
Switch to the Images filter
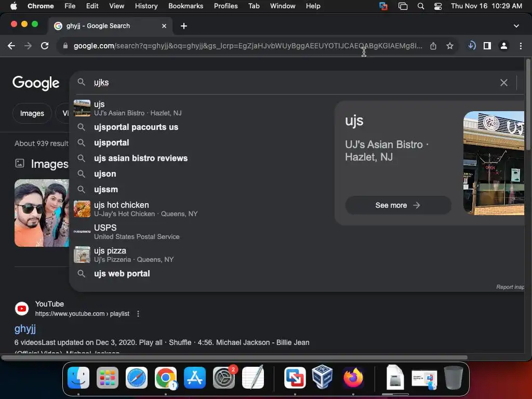click(x=32, y=113)
